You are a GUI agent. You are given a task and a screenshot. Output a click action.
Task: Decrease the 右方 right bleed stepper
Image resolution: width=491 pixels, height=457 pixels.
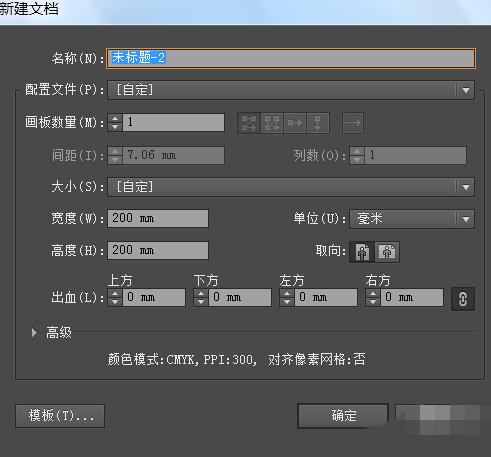click(x=373, y=302)
